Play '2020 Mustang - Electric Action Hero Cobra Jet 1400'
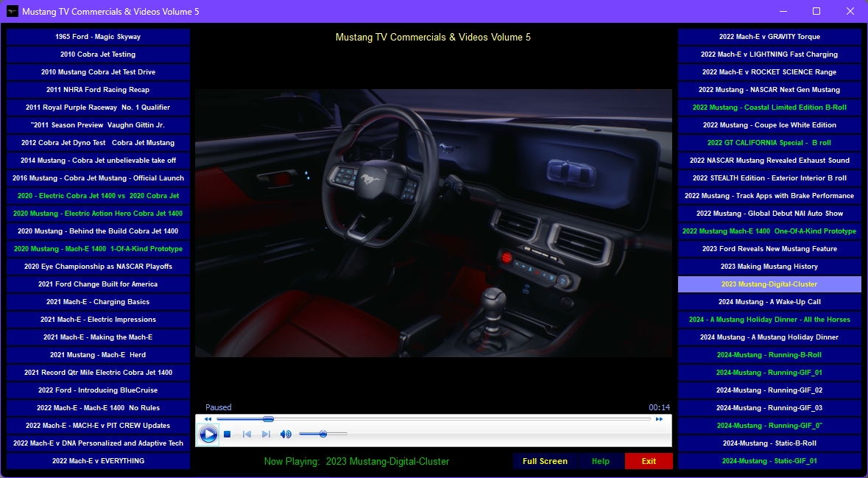Viewport: 868px width, 478px height. [98, 214]
